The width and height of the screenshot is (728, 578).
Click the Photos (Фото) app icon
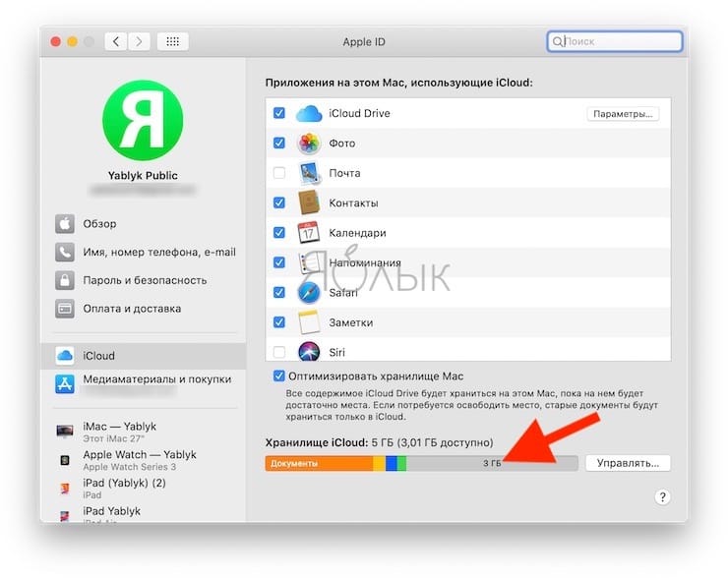pos(309,144)
